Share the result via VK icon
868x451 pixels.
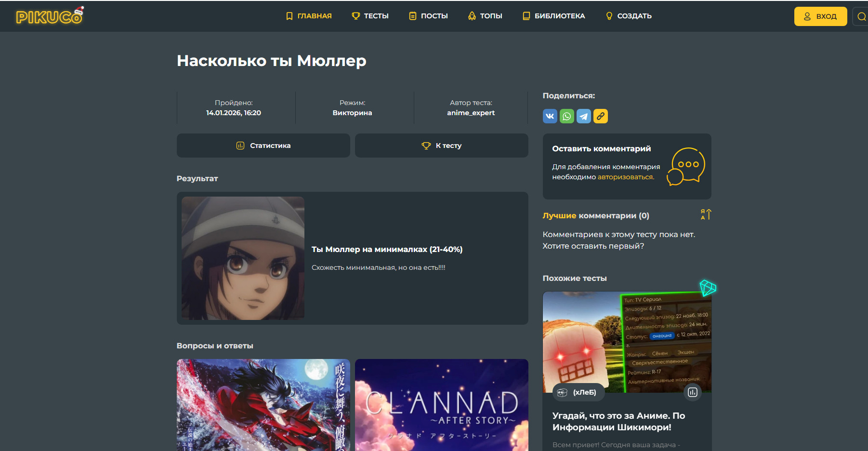550,116
